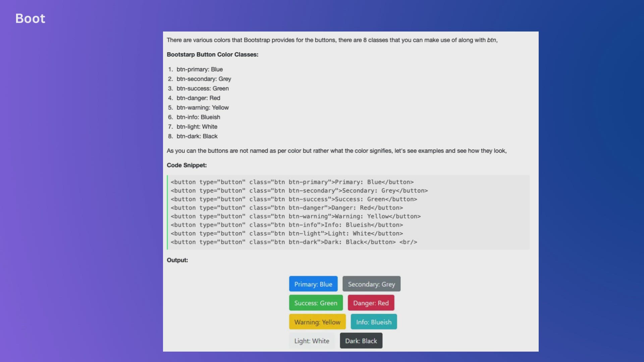Click the Light: White button
Image resolution: width=644 pixels, height=362 pixels.
tap(312, 341)
